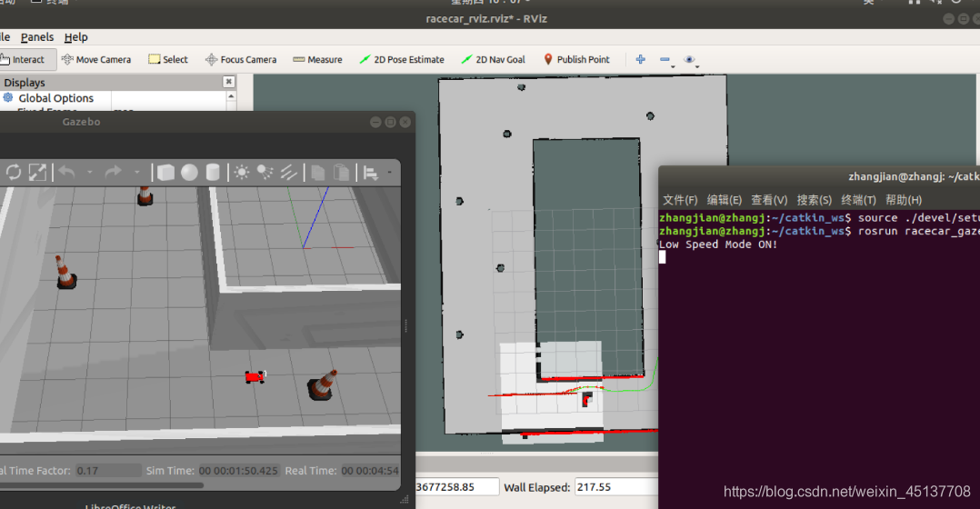This screenshot has height=509, width=980.
Task: Select Global Options in Displays tree
Action: pyautogui.click(x=55, y=98)
